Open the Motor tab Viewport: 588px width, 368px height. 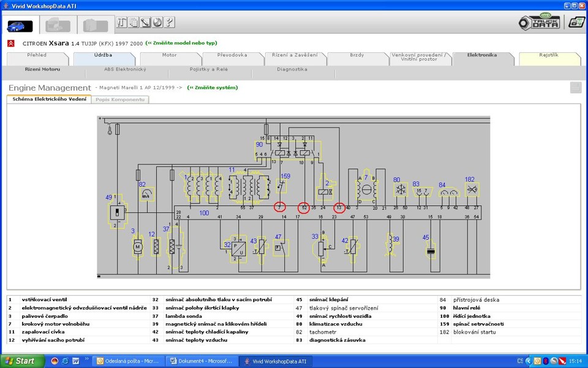[171, 59]
